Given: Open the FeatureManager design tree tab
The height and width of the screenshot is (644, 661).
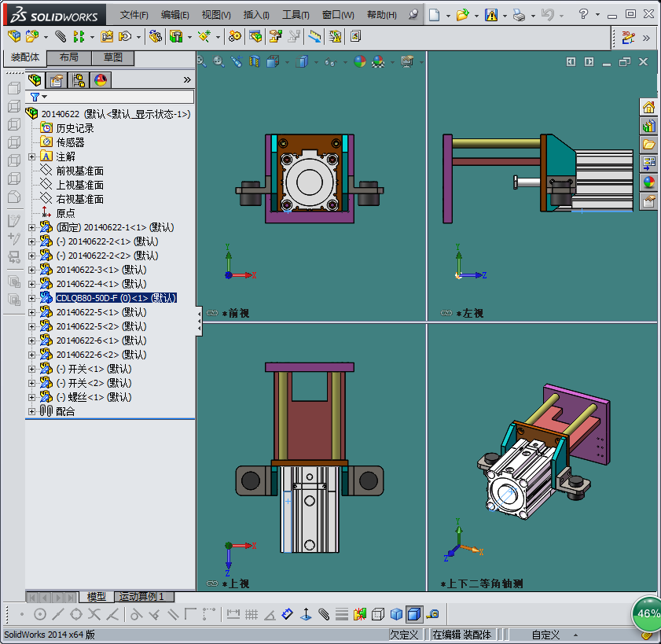Looking at the screenshot, I should [x=35, y=79].
